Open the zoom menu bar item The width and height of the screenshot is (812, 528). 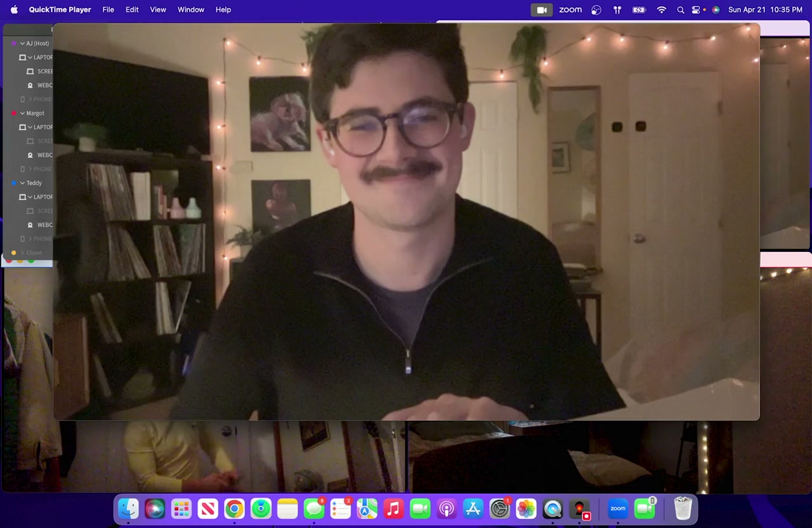[x=570, y=10]
